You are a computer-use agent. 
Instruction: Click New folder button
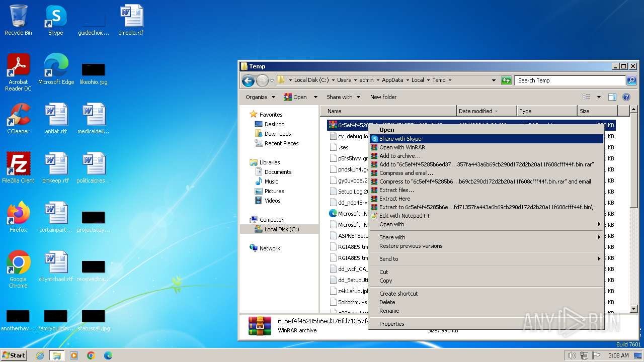tap(383, 97)
